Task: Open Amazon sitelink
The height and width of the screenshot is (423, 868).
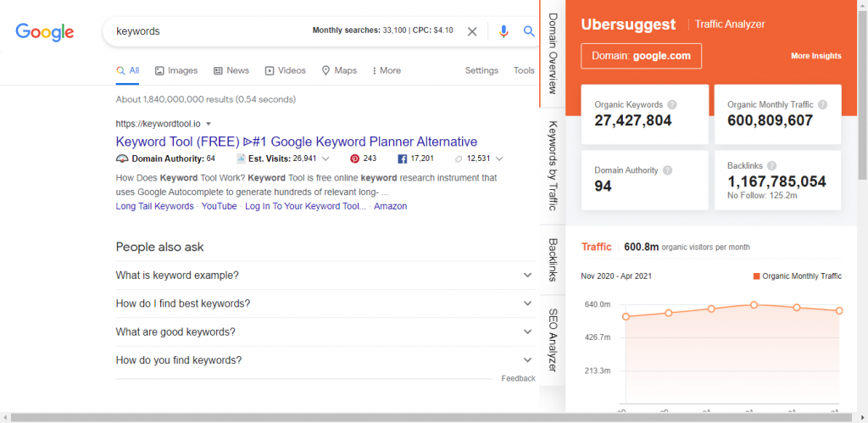Action: click(x=390, y=206)
